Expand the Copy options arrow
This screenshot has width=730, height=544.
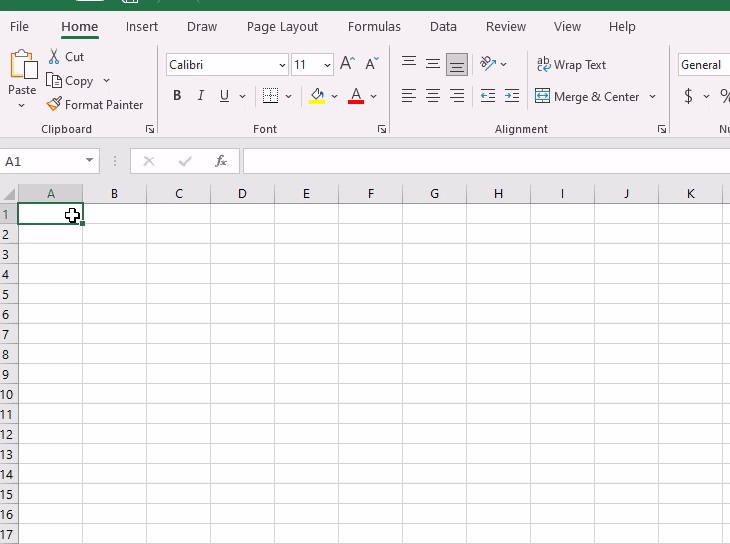pos(107,81)
